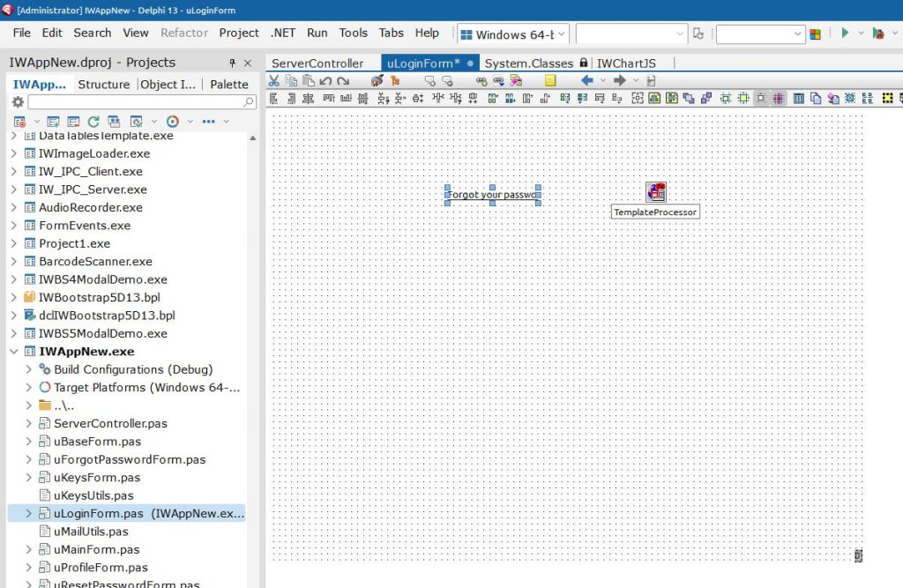This screenshot has height=588, width=903.
Task: Collapse the IWAppNew.exe project node
Action: click(x=14, y=352)
